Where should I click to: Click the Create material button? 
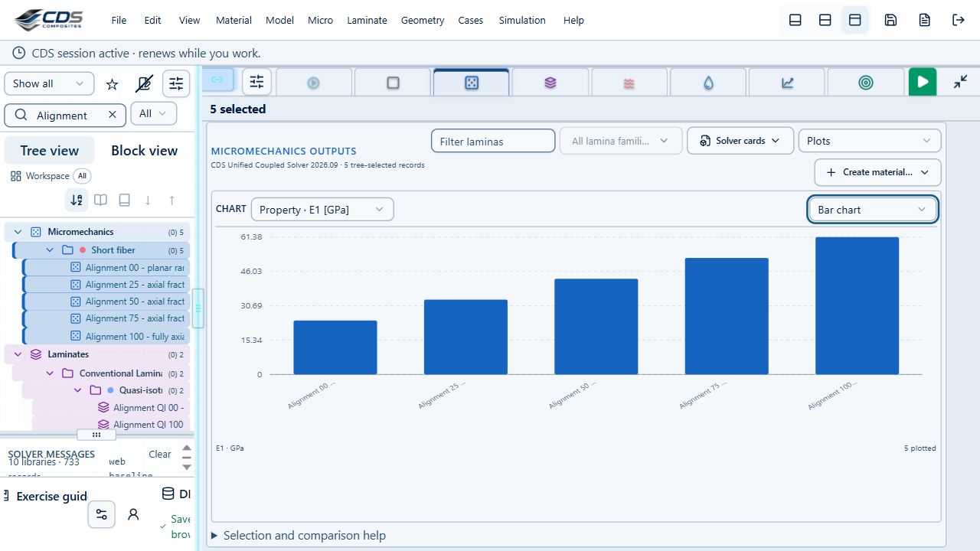coord(877,172)
